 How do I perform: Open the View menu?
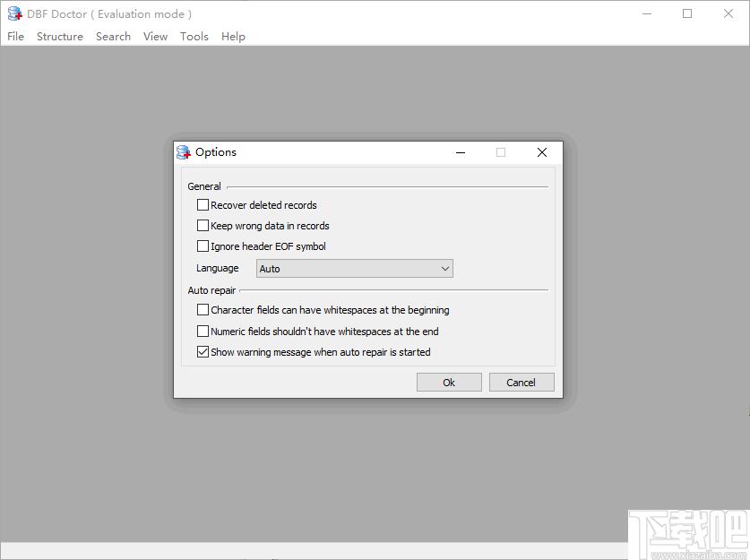pyautogui.click(x=155, y=37)
